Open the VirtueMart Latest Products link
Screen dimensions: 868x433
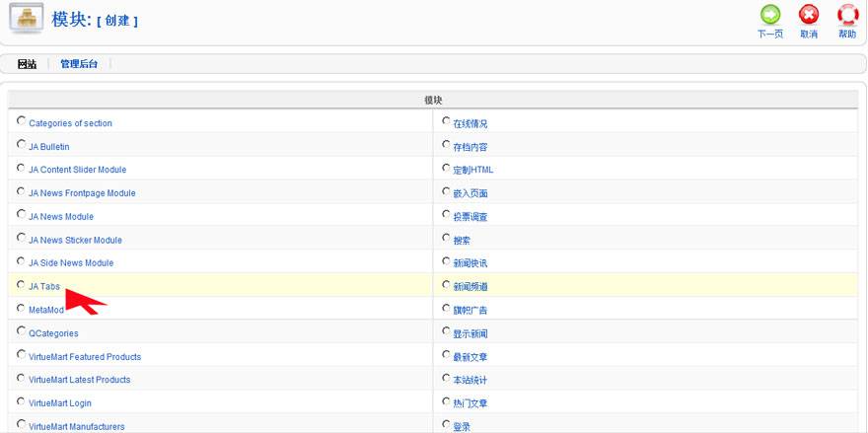(x=80, y=380)
